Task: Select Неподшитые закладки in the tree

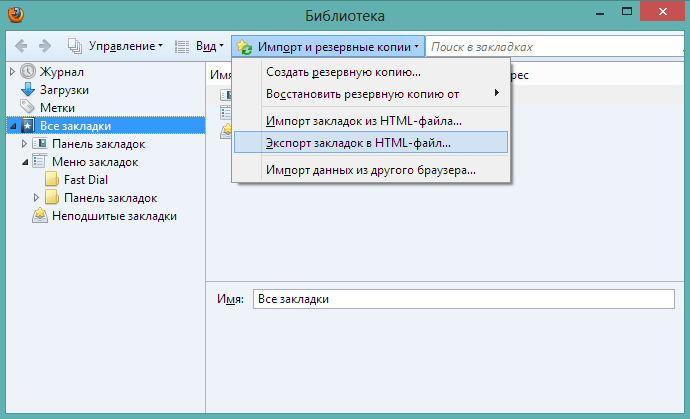Action: [x=114, y=216]
